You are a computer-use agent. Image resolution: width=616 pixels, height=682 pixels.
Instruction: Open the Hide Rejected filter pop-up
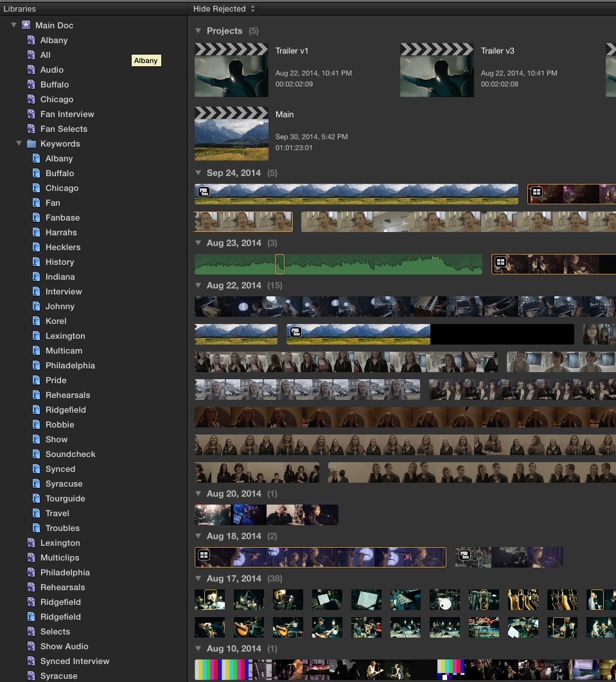pos(224,9)
